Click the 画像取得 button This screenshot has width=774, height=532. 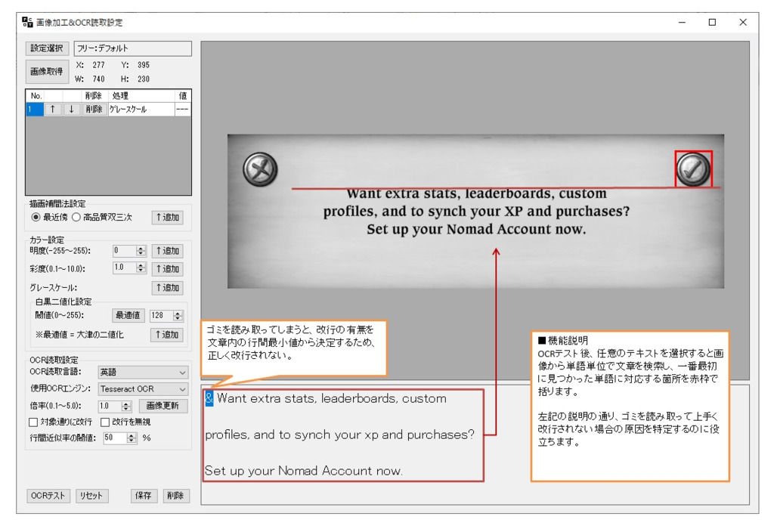click(47, 72)
